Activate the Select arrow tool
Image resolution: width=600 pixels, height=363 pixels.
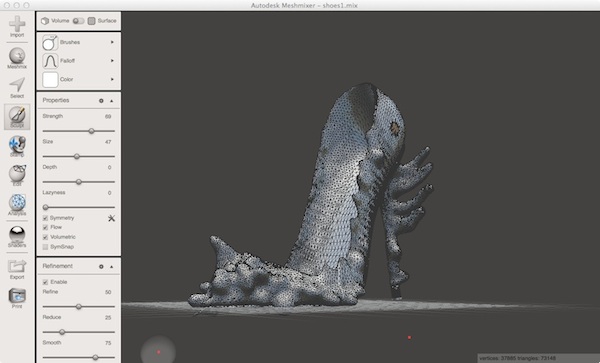tap(17, 85)
